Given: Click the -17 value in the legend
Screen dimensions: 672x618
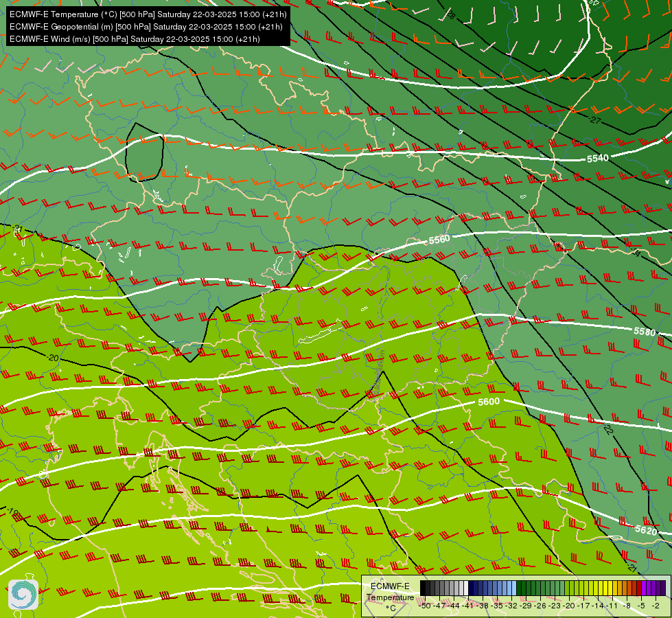Looking at the screenshot, I should pos(583,606).
